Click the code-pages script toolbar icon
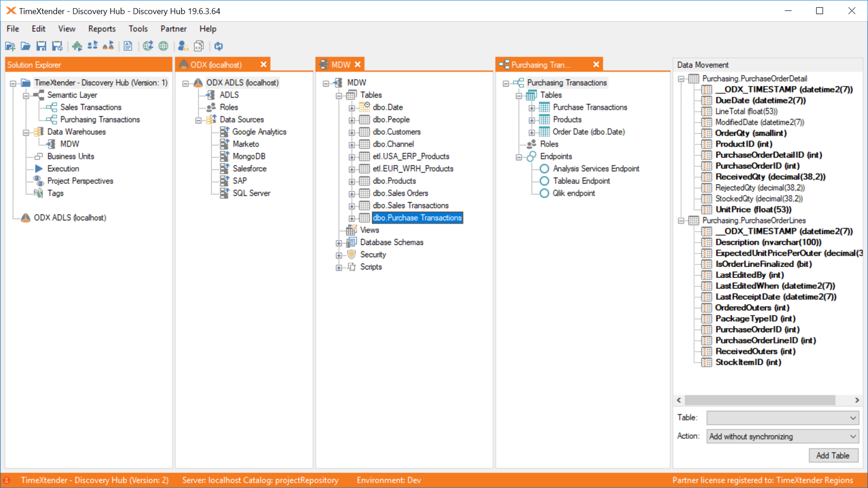This screenshot has width=868, height=488. point(199,46)
